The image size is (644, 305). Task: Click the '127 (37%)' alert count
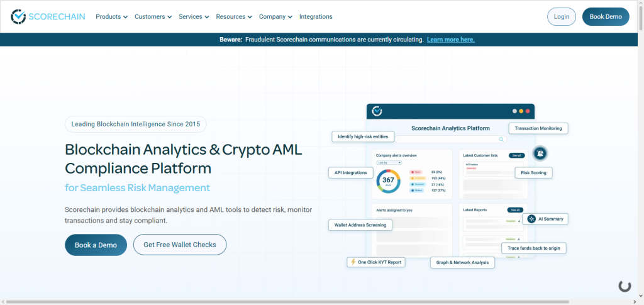pos(438,191)
